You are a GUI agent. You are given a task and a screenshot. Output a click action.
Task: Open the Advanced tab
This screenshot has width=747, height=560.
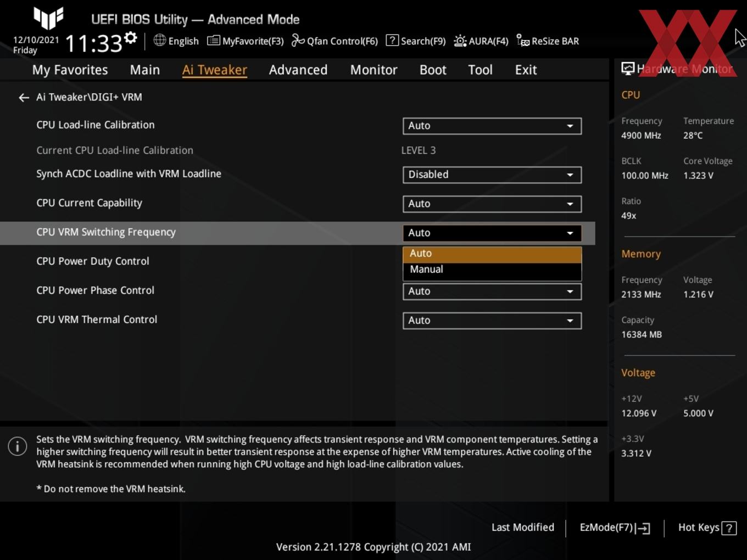[x=298, y=70]
